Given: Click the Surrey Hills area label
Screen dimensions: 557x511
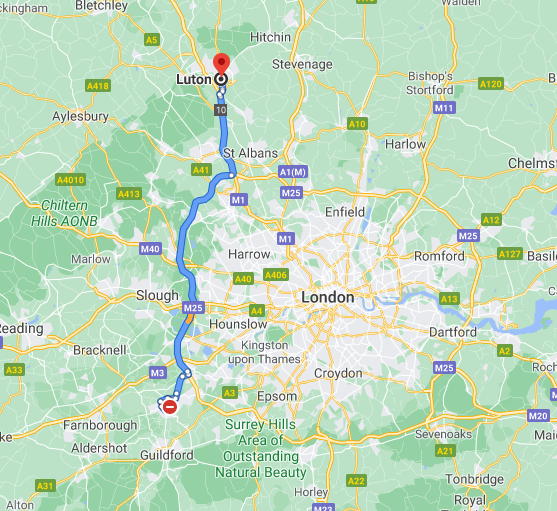Looking at the screenshot, I should 261,448.
